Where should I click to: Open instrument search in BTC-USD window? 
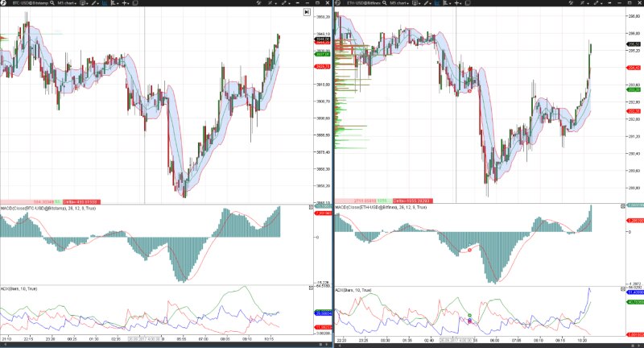pyautogui.click(x=52, y=3)
